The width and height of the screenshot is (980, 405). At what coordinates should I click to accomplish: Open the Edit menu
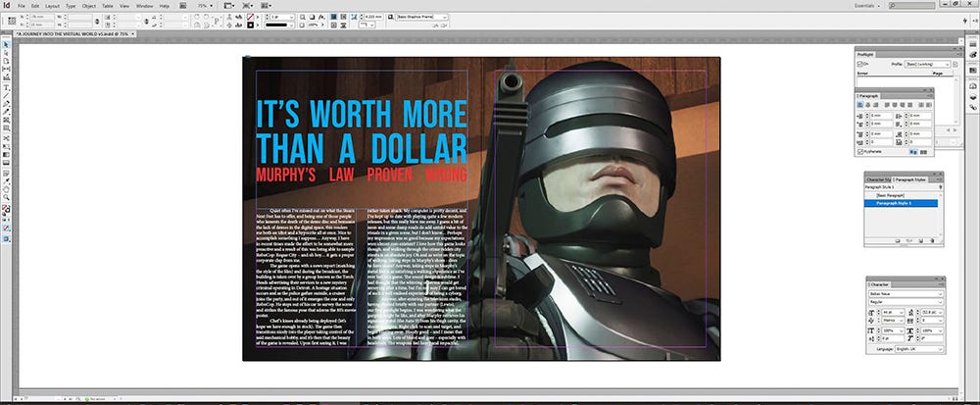click(x=35, y=6)
